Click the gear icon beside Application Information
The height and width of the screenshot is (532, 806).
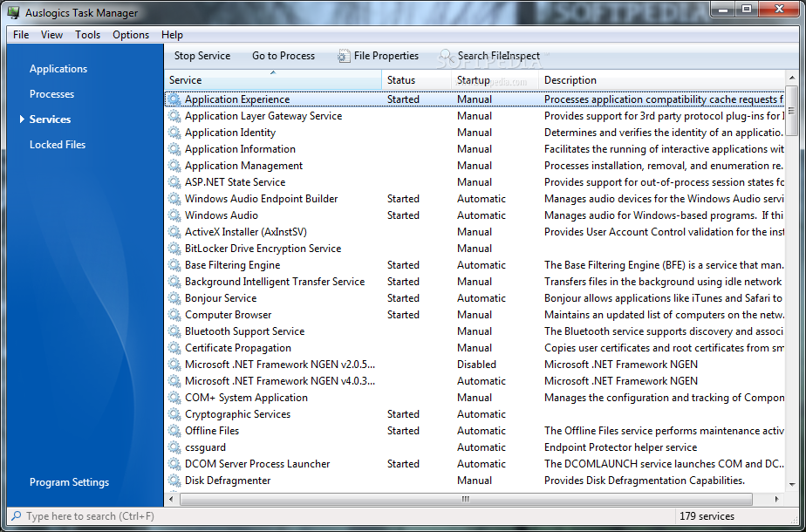(174, 149)
